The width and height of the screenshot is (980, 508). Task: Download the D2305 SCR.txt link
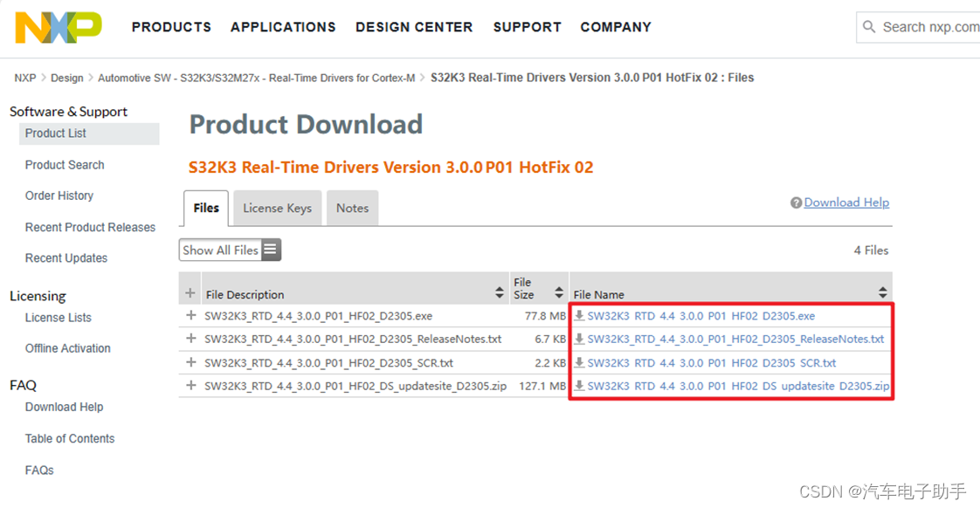coord(711,362)
